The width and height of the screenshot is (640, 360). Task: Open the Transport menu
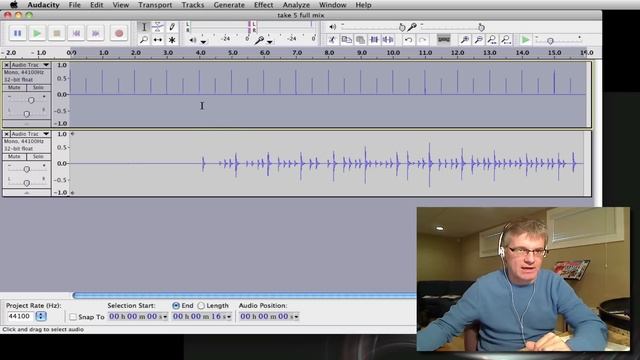tap(155, 5)
